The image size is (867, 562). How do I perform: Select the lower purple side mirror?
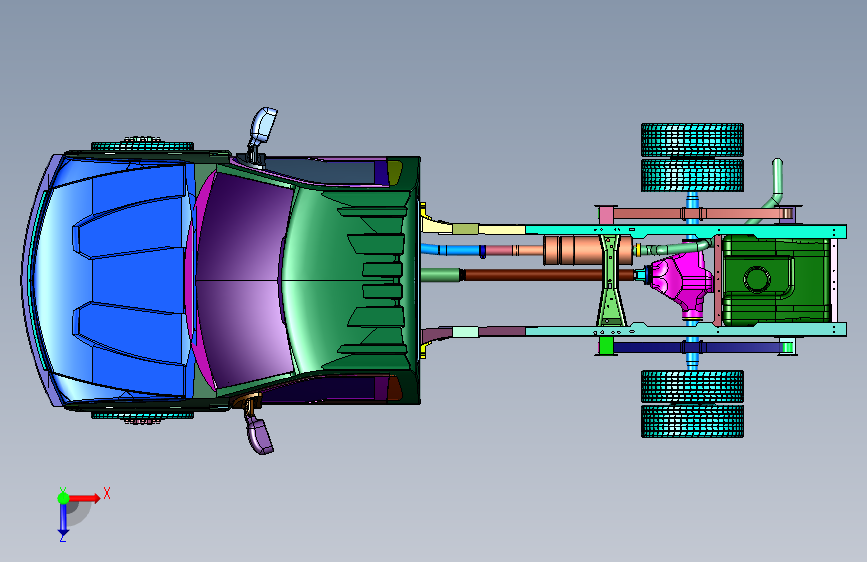click(260, 434)
